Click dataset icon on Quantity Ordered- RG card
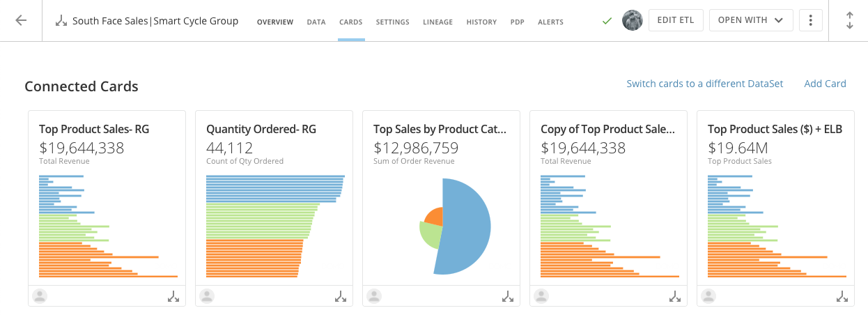This screenshot has width=868, height=315. click(x=341, y=296)
